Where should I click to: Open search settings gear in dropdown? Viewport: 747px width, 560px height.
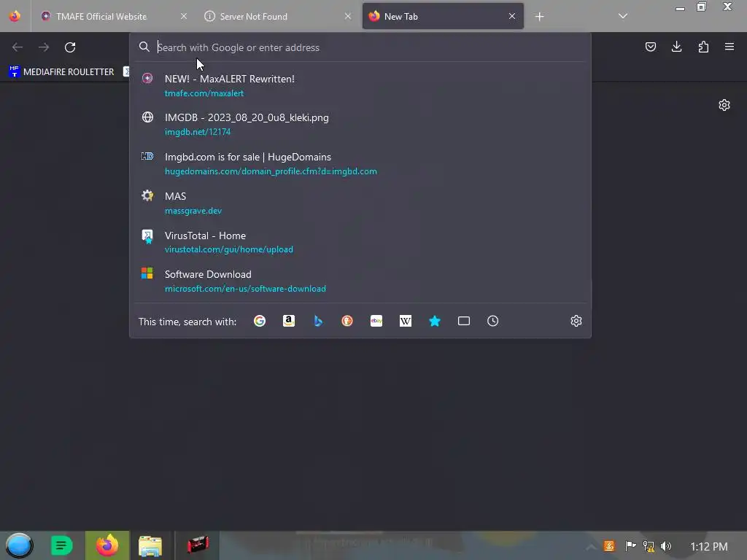576,321
